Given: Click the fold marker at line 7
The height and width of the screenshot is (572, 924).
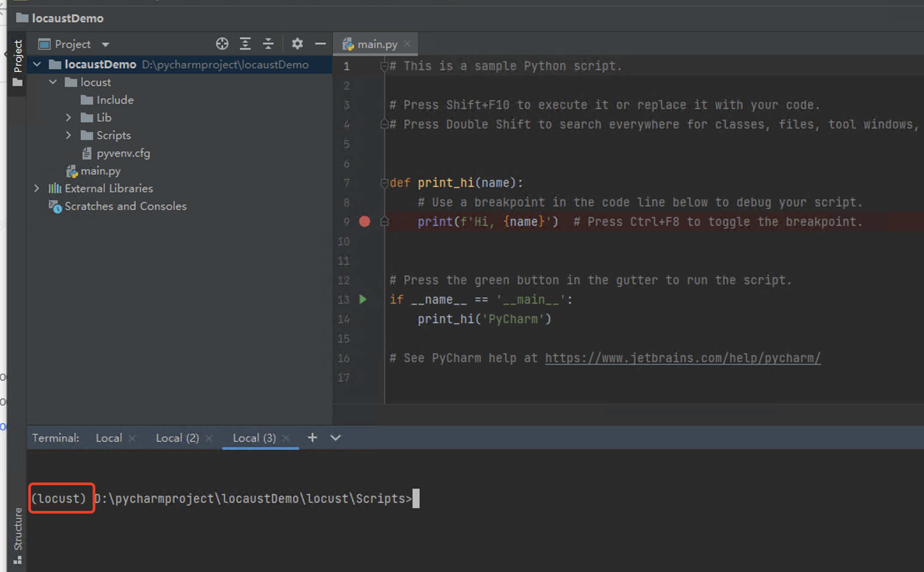Looking at the screenshot, I should click(384, 182).
